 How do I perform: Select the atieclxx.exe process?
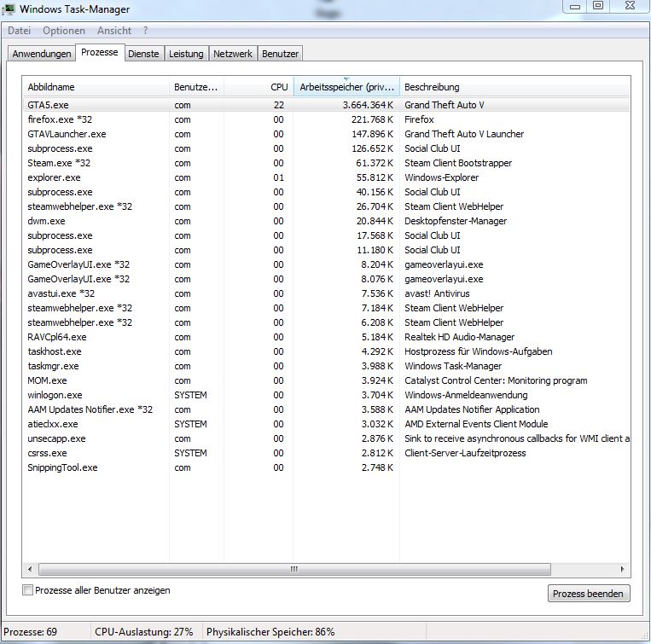(326, 424)
